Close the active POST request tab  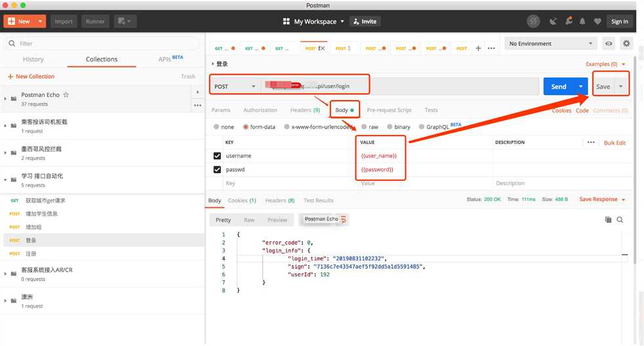coord(323,48)
